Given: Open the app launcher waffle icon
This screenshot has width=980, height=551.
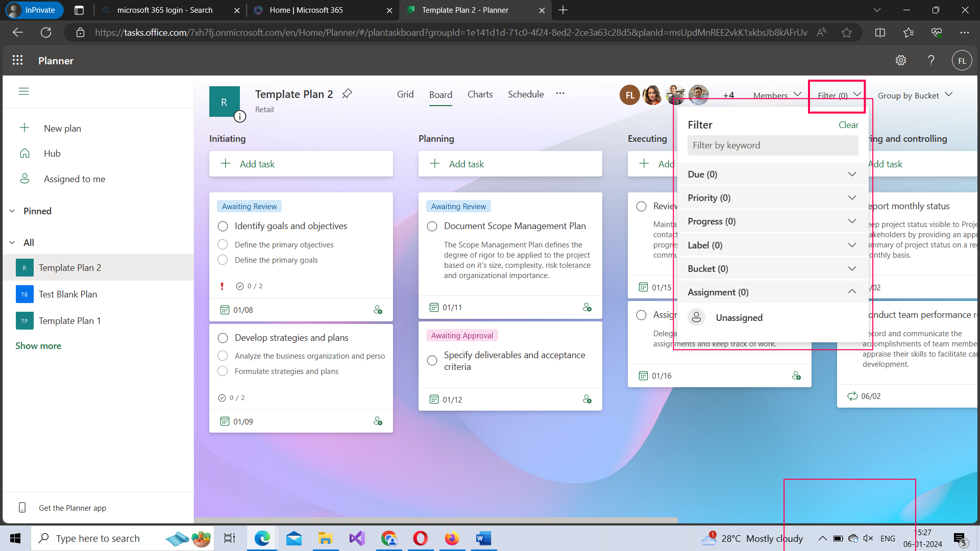Looking at the screenshot, I should [17, 60].
